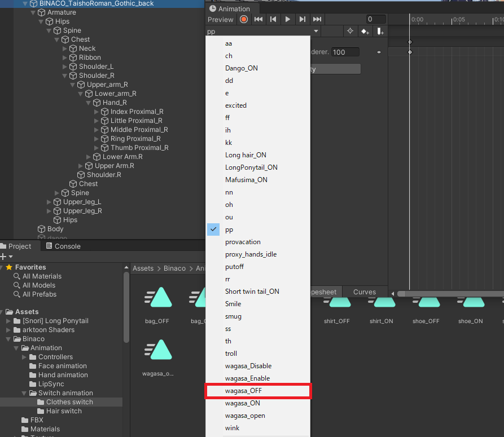Viewport: 504px width, 437px height.
Task: Open the add asset plus dropdown
Action: pos(6,257)
